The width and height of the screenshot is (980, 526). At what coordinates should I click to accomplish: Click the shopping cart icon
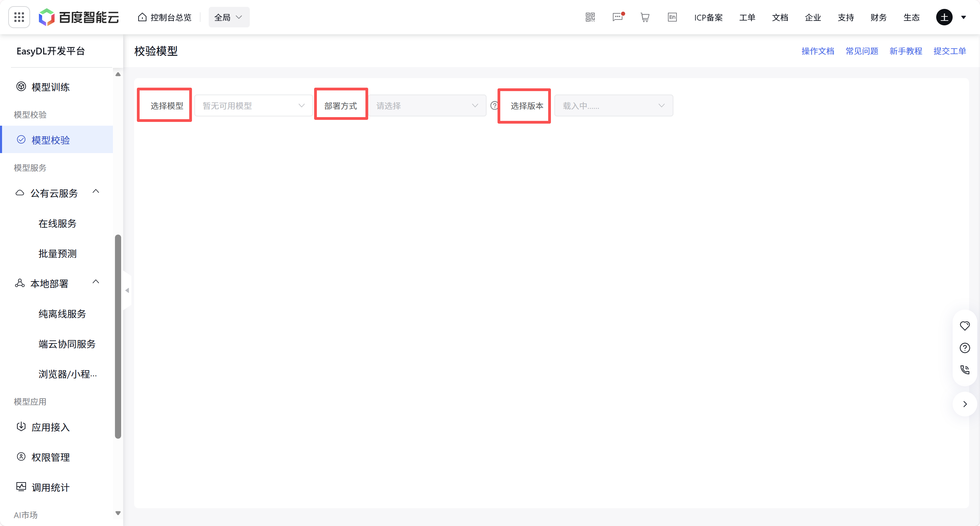point(645,17)
